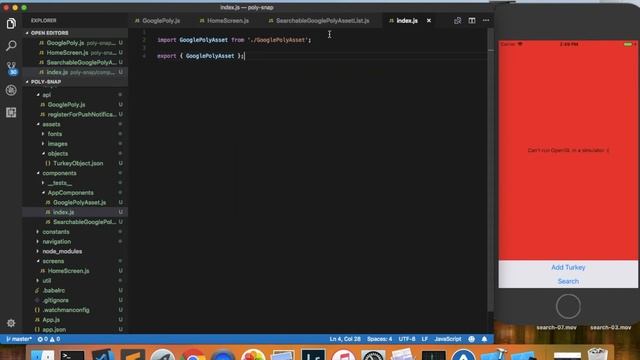The width and height of the screenshot is (640, 360).
Task: Click Ln 4, Col 28 in status bar
Action: (x=345, y=339)
